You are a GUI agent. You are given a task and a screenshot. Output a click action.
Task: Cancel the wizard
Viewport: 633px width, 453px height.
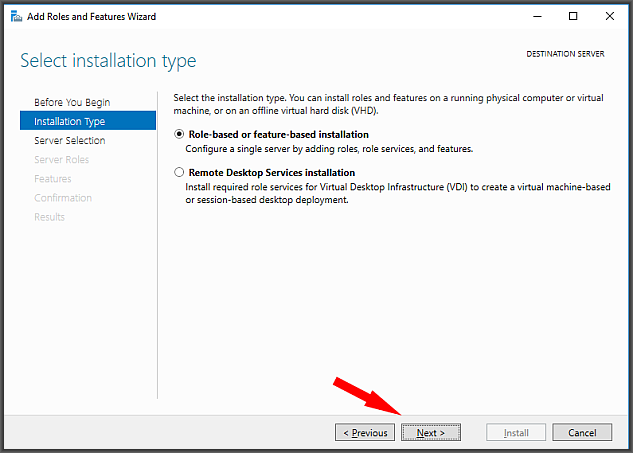(582, 432)
